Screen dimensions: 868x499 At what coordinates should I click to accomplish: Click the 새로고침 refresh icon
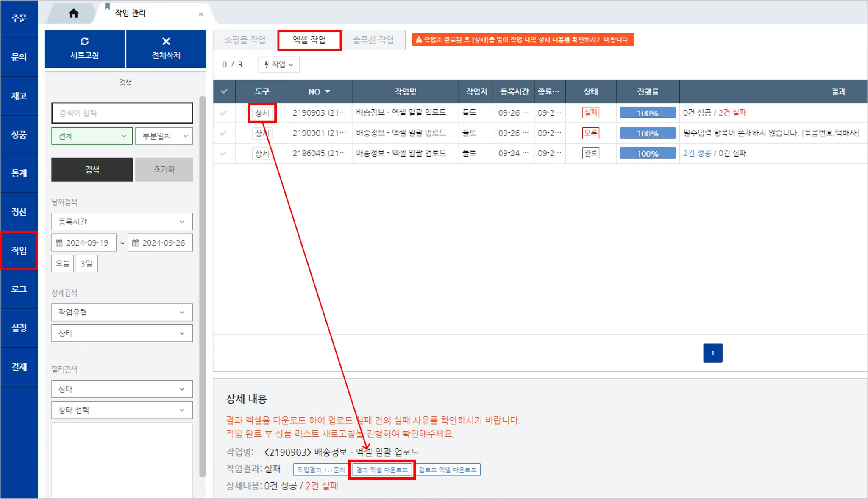(84, 42)
